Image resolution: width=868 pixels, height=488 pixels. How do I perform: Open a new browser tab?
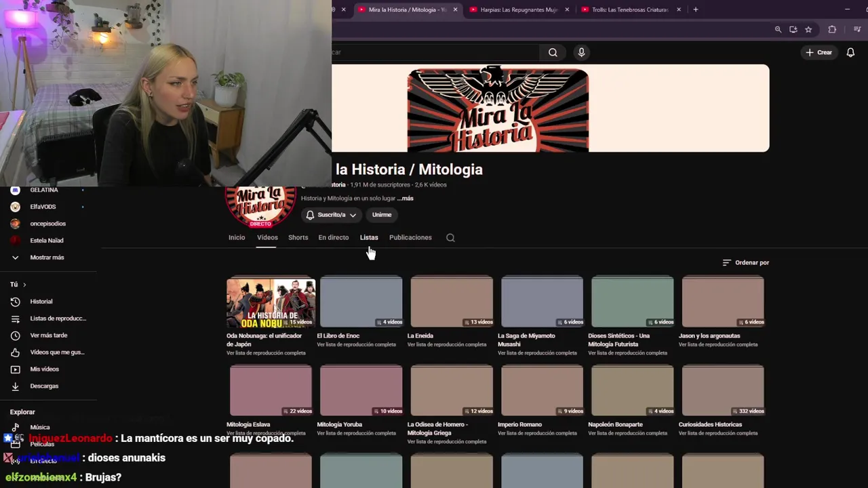coord(696,9)
